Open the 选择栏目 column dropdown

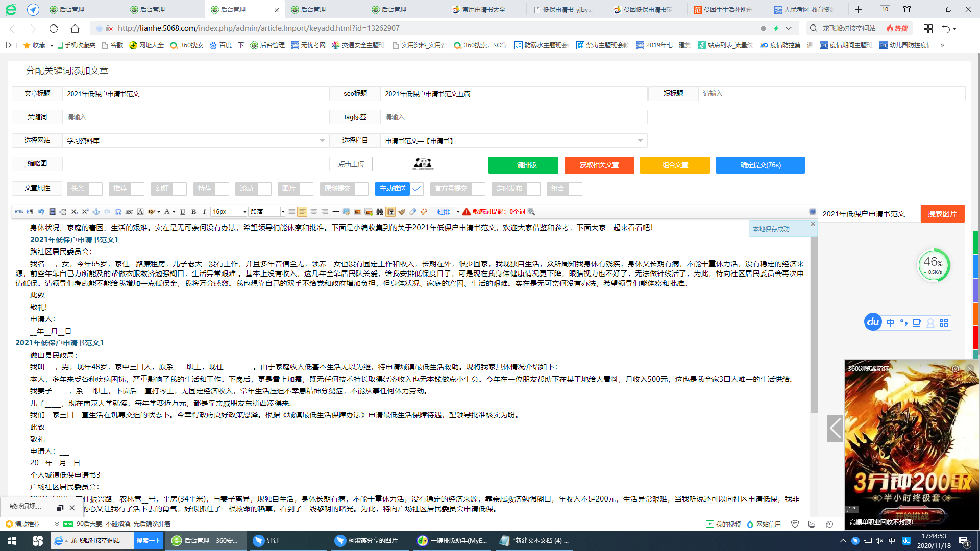click(641, 140)
